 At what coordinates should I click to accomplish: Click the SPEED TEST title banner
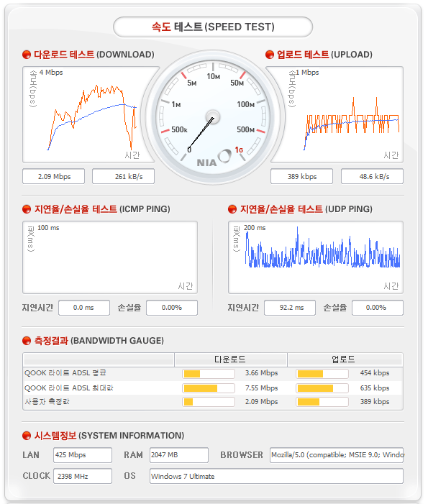213,27
